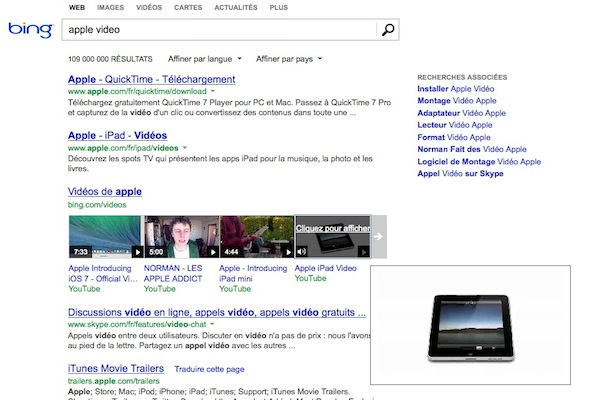The image size is (600, 400).
Task: Click the Apple - Introducing iPad mini title link
Action: (253, 273)
